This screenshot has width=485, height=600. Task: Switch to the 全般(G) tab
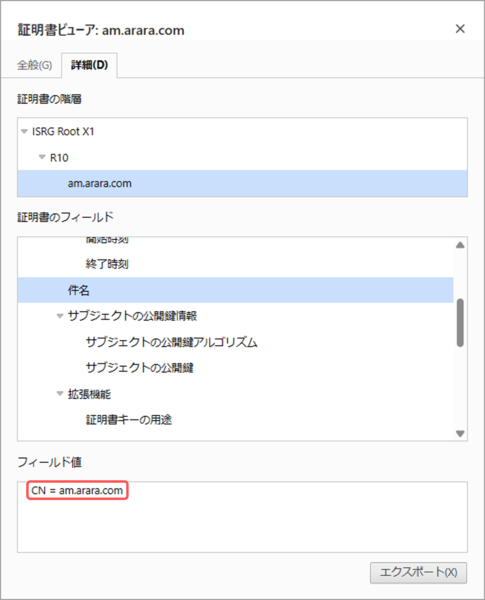pos(34,65)
